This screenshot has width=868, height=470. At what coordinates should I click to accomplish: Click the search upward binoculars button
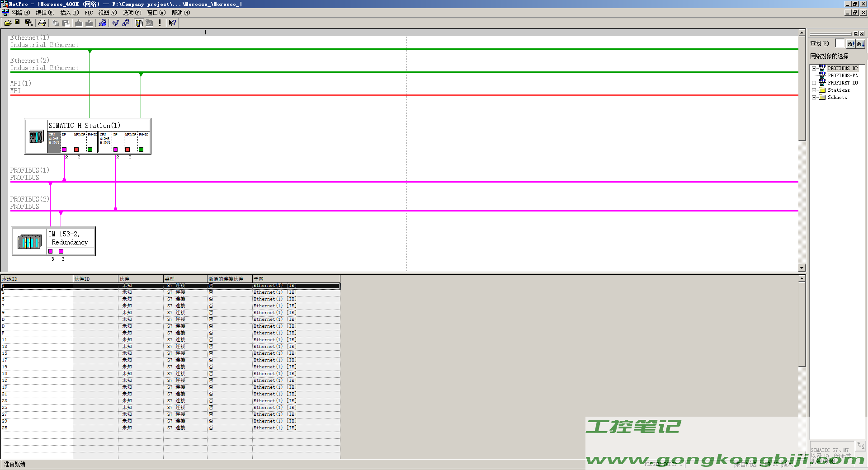point(851,44)
